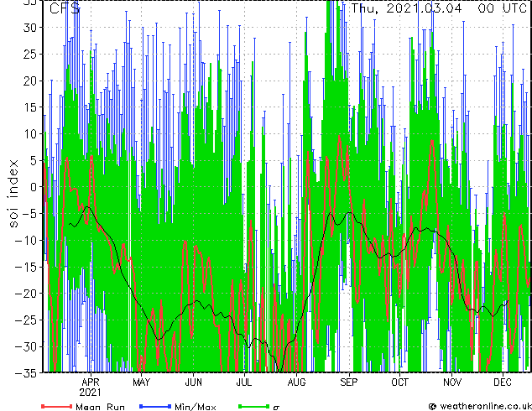Click the 'weatheronline.co.uk' credit text
The width and height of the screenshot is (532, 411).
(x=486, y=406)
